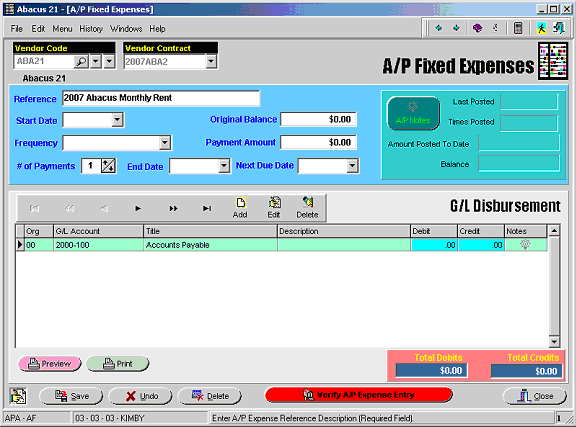Click the Undo button
Viewport: 576px width, 427px height.
pyautogui.click(x=141, y=396)
